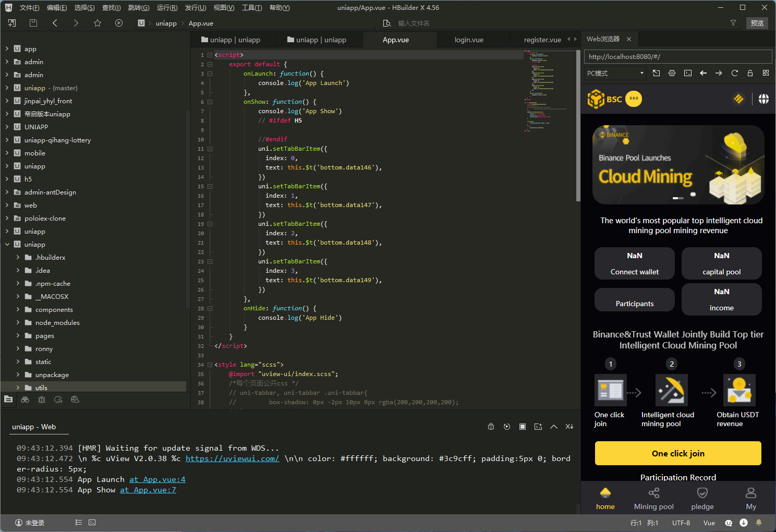
Task: Click the globe language icon in preview
Action: point(763,99)
